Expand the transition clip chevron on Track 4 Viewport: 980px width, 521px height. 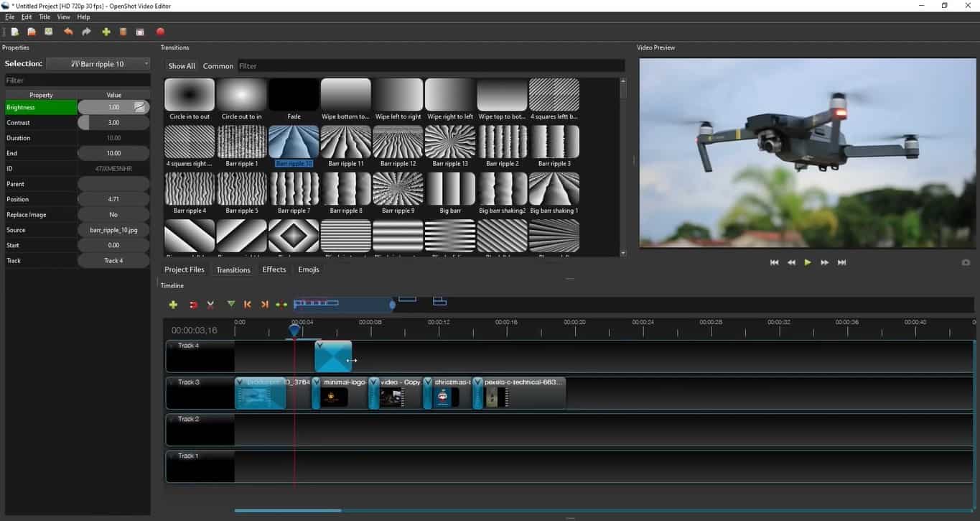pyautogui.click(x=319, y=344)
